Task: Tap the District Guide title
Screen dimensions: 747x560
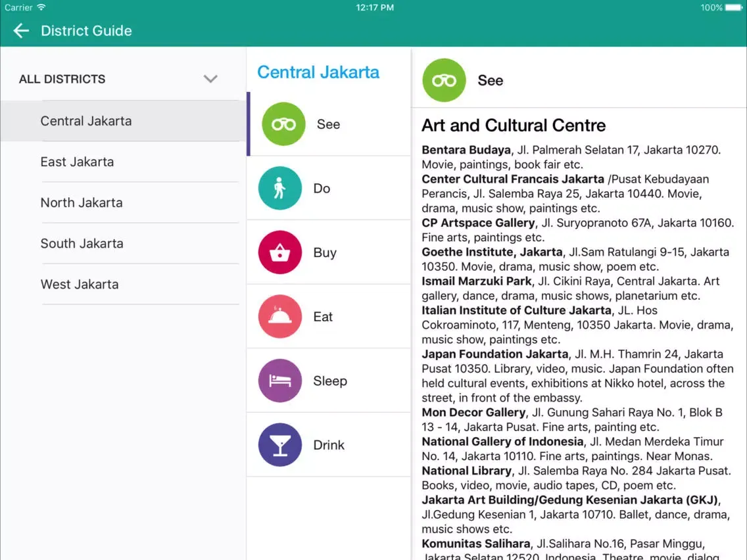Action: click(x=86, y=31)
